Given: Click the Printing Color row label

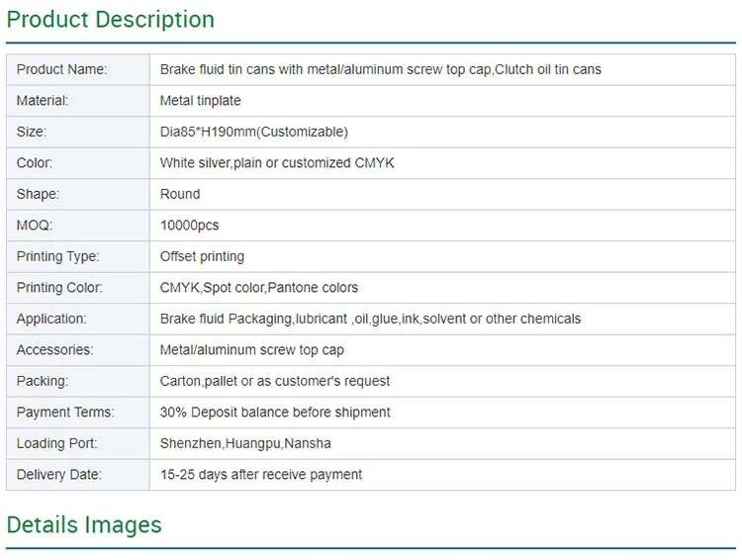Looking at the screenshot, I should point(59,288).
